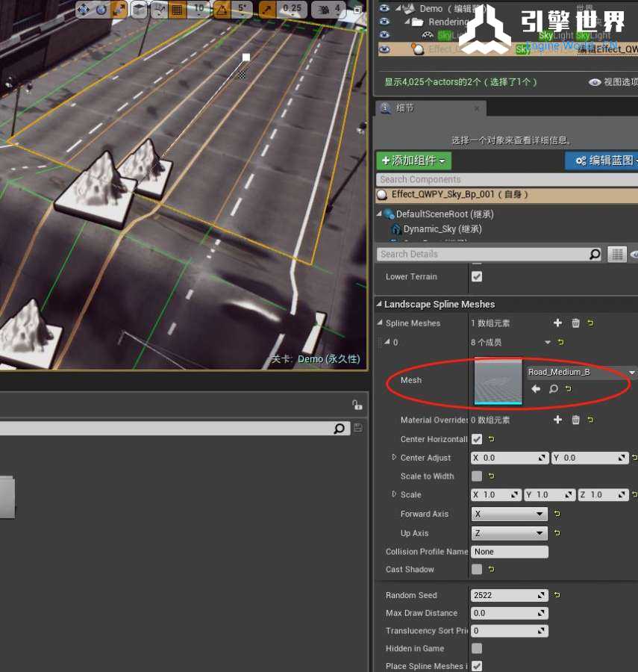Expand the Scale property
Screen dimensions: 638x672
394,494
